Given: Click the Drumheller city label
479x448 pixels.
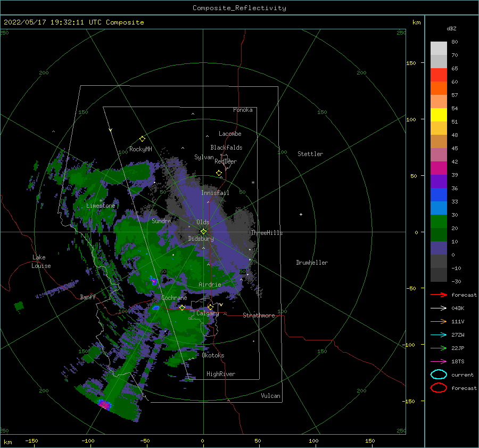Looking at the screenshot, I should (312, 263).
